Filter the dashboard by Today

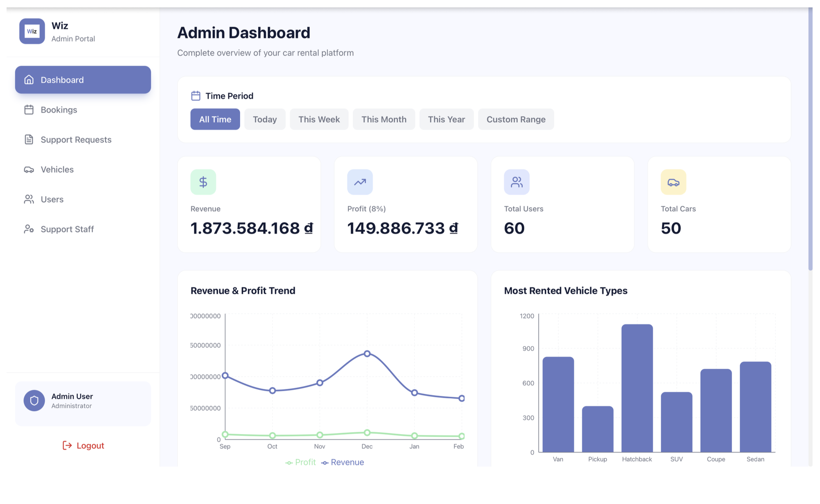pos(265,119)
